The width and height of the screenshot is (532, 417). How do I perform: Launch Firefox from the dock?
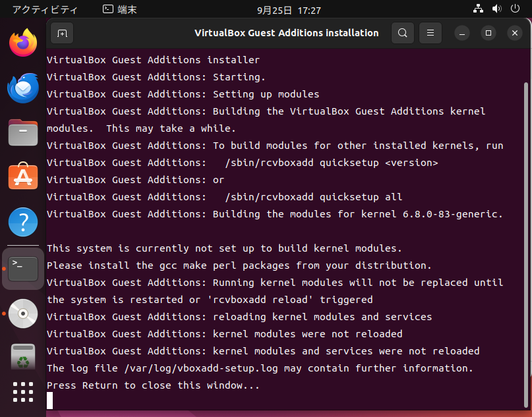click(23, 43)
